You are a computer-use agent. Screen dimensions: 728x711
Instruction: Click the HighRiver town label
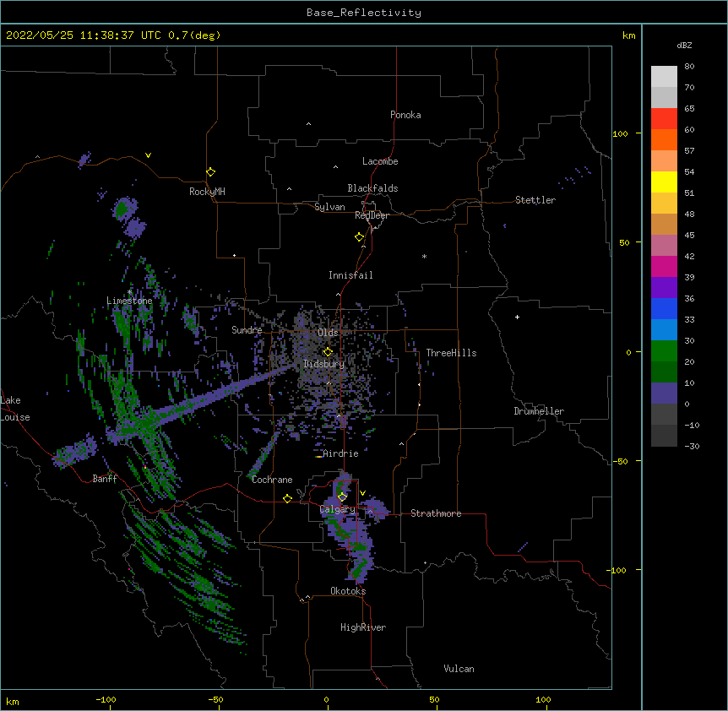363,627
